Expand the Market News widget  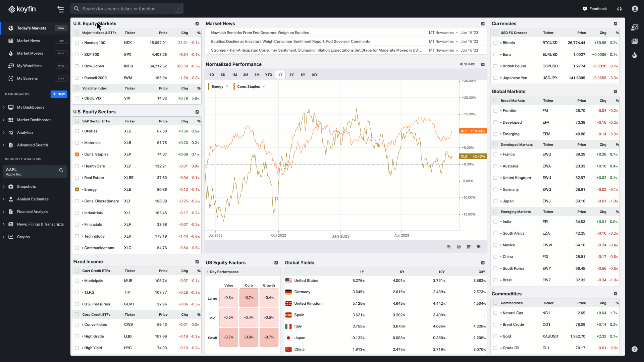(483, 24)
